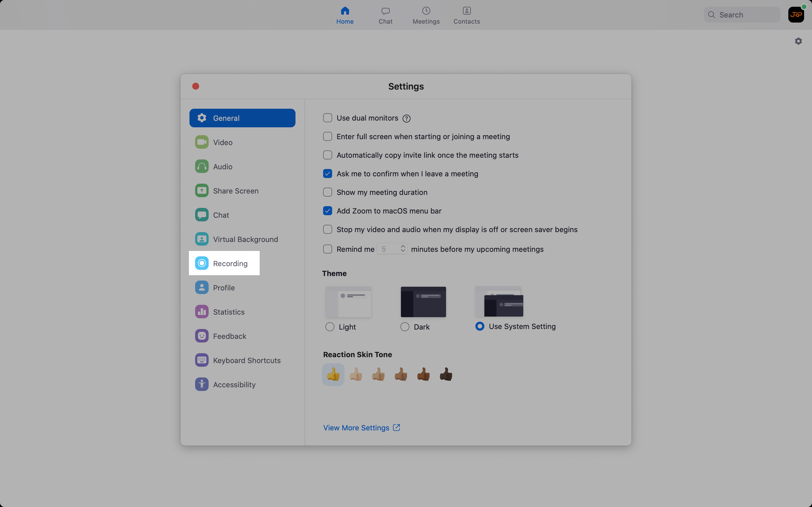Check Show my meeting duration
812x507 pixels.
point(328,192)
